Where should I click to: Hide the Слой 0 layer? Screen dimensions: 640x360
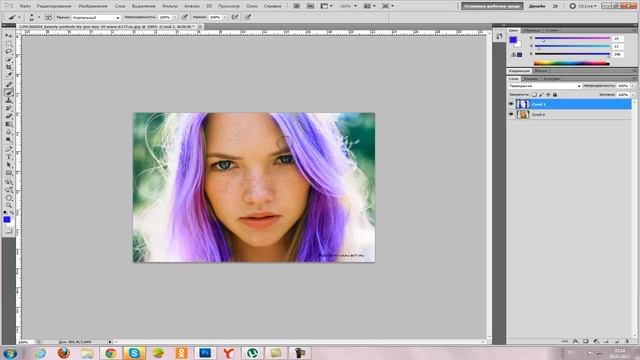tap(511, 115)
